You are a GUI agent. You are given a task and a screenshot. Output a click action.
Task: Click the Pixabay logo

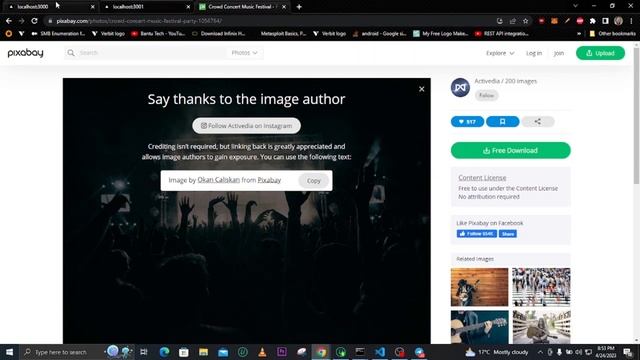pyautogui.click(x=25, y=53)
